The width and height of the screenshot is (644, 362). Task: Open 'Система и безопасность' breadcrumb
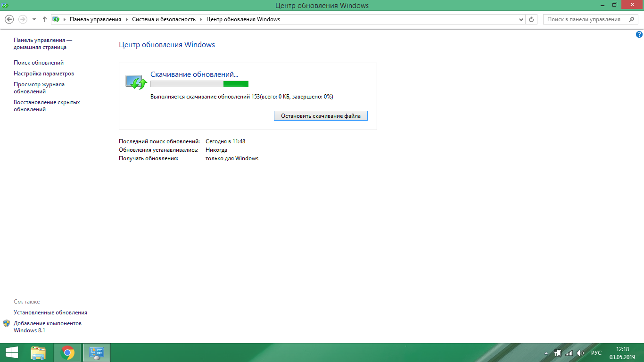[164, 19]
